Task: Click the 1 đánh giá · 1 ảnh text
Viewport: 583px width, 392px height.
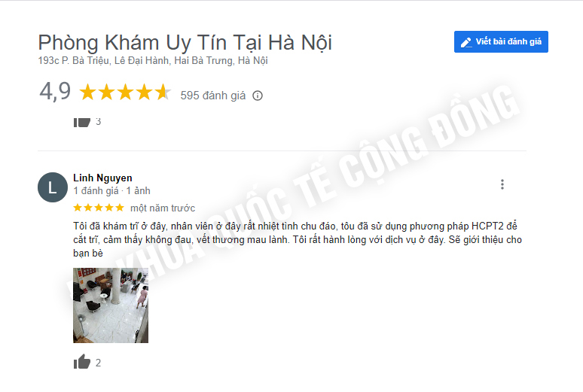Action: point(111,191)
